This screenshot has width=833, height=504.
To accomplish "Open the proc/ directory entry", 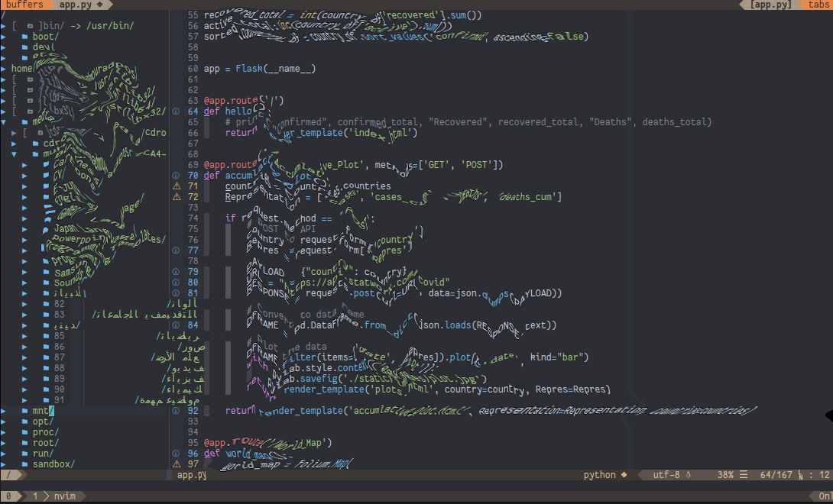I will (46, 432).
